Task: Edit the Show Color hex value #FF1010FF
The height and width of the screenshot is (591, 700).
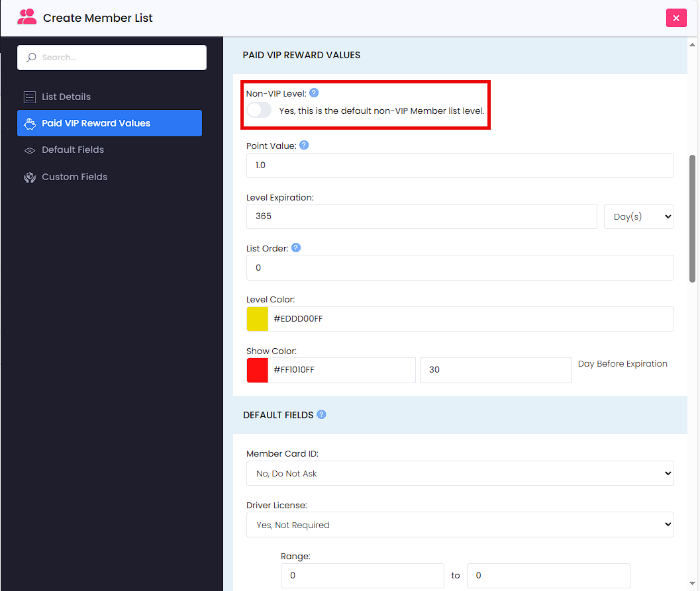Action: (x=342, y=370)
